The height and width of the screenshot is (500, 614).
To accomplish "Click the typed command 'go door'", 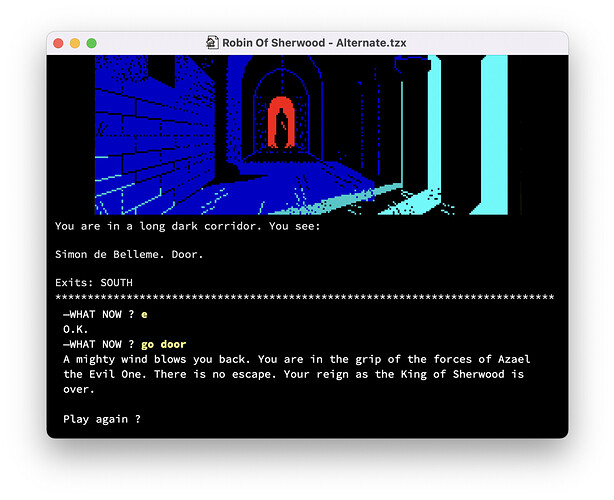I will tap(163, 345).
